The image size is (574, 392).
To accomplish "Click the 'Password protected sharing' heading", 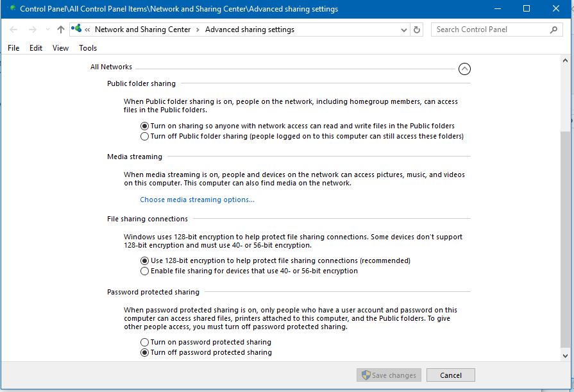I will 153,293.
